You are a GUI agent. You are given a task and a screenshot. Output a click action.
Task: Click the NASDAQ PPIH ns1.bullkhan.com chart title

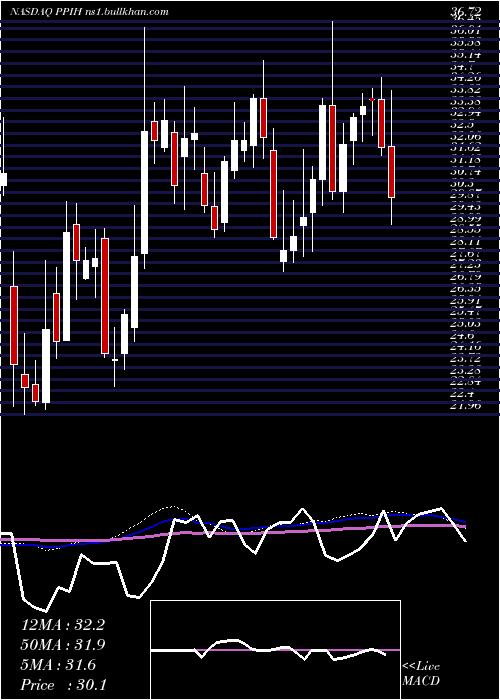(x=89, y=12)
